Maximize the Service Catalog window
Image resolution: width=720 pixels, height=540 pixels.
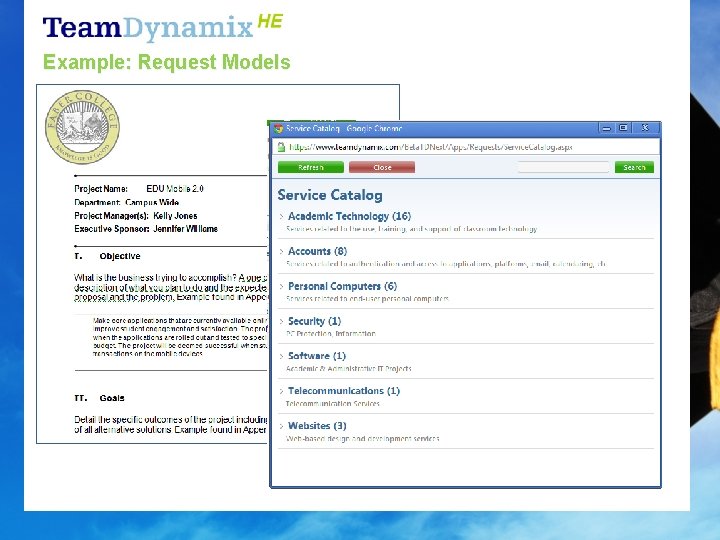pos(623,128)
